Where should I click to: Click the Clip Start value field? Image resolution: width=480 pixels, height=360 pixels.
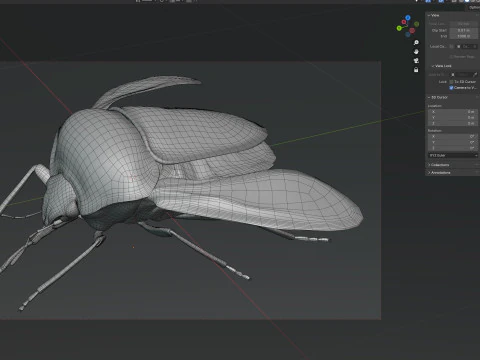(464, 30)
